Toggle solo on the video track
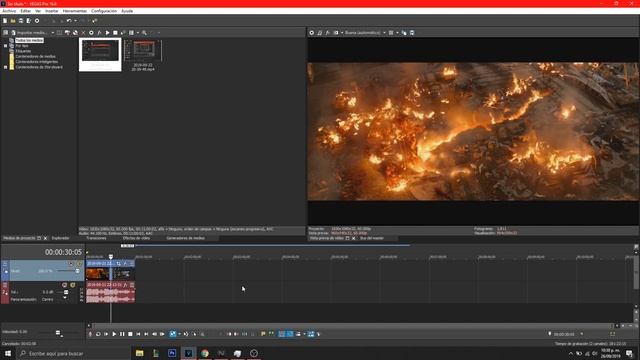 [x=79, y=264]
